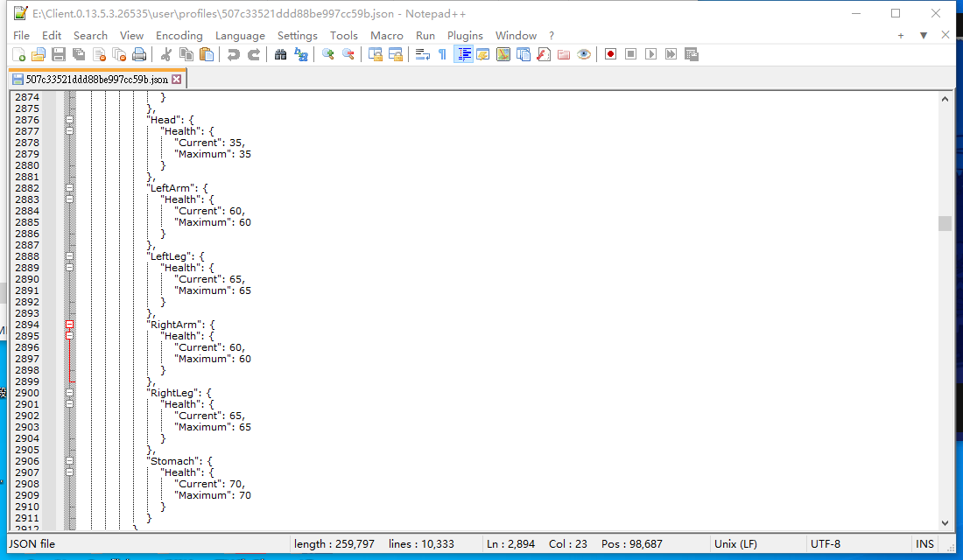Click the New file toolbar icon
Viewport: 963px width, 560px height.
coord(18,54)
